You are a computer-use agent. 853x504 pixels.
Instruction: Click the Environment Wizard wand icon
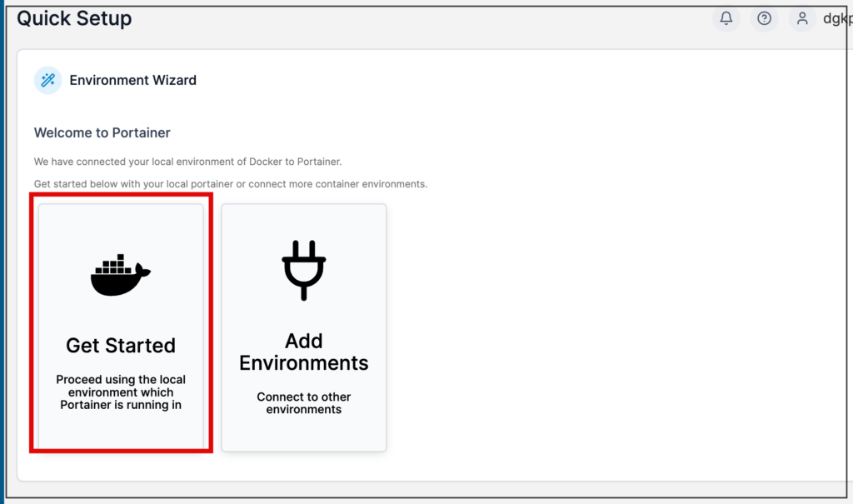coord(47,80)
